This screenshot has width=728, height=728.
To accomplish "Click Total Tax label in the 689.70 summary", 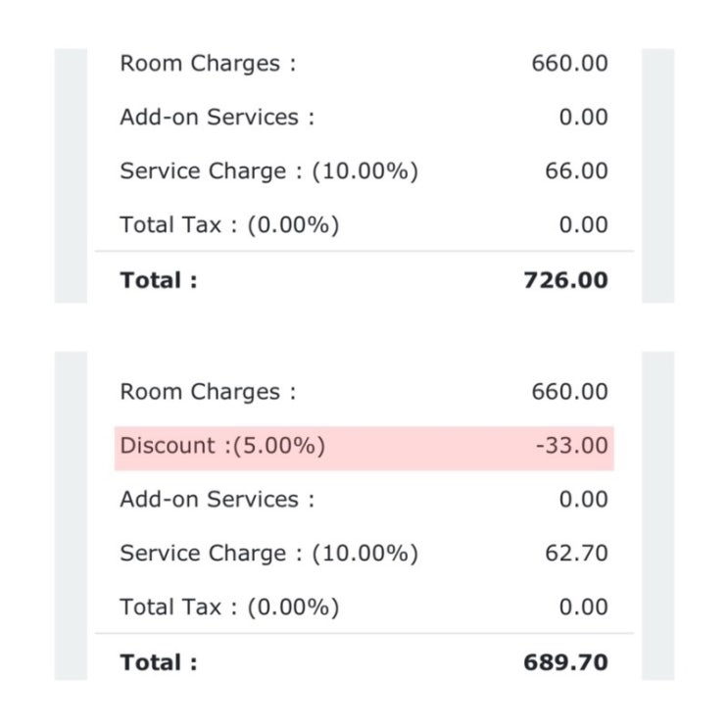I will [x=229, y=607].
